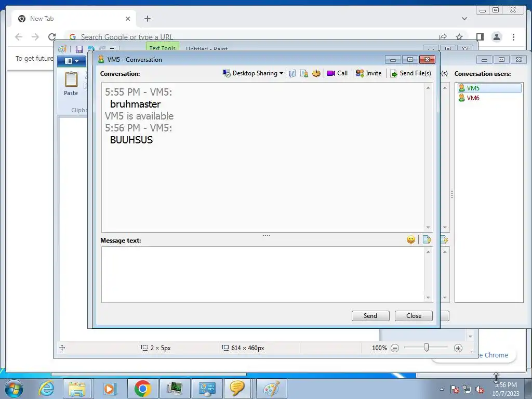Select VM6 in Conversation users list

pos(473,98)
